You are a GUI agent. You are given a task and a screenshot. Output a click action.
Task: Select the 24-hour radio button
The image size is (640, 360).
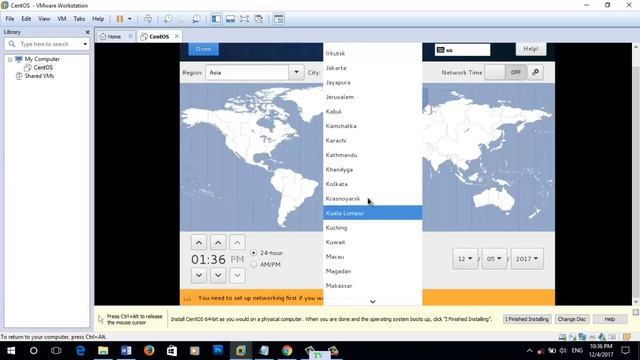click(x=254, y=253)
